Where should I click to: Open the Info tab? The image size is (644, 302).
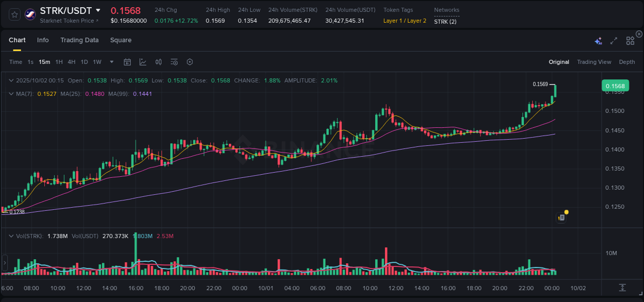pyautogui.click(x=43, y=40)
